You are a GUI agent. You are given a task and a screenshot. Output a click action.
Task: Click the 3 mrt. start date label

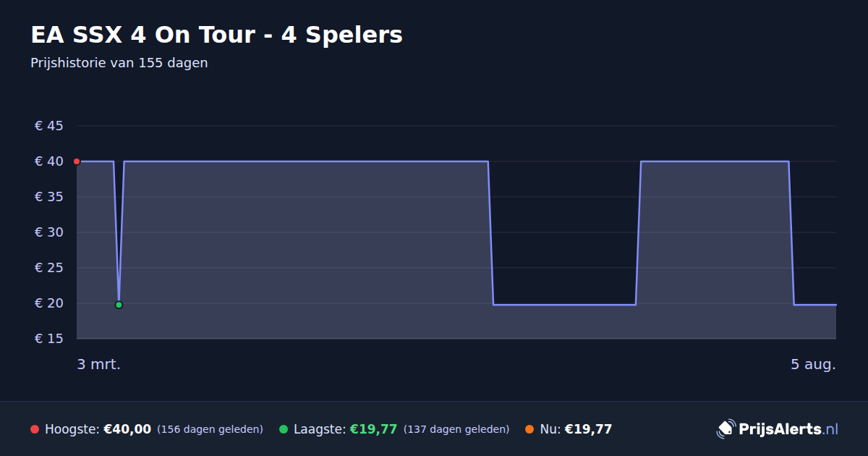(99, 365)
